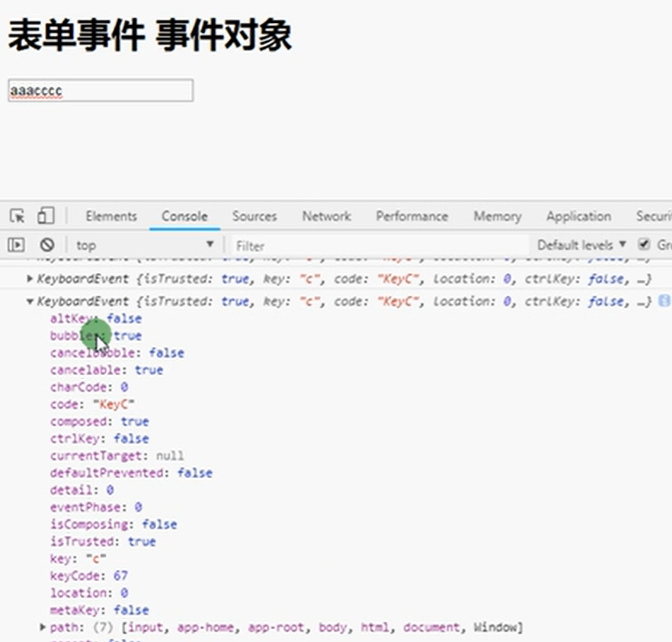Click the detail: 0 property
This screenshot has height=642, width=672.
coord(82,490)
